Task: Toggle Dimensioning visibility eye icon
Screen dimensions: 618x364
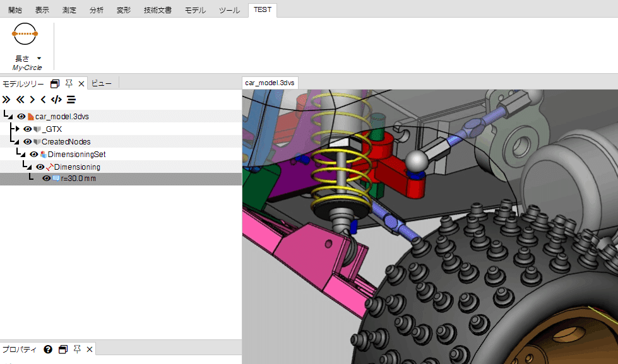Action: [x=40, y=167]
